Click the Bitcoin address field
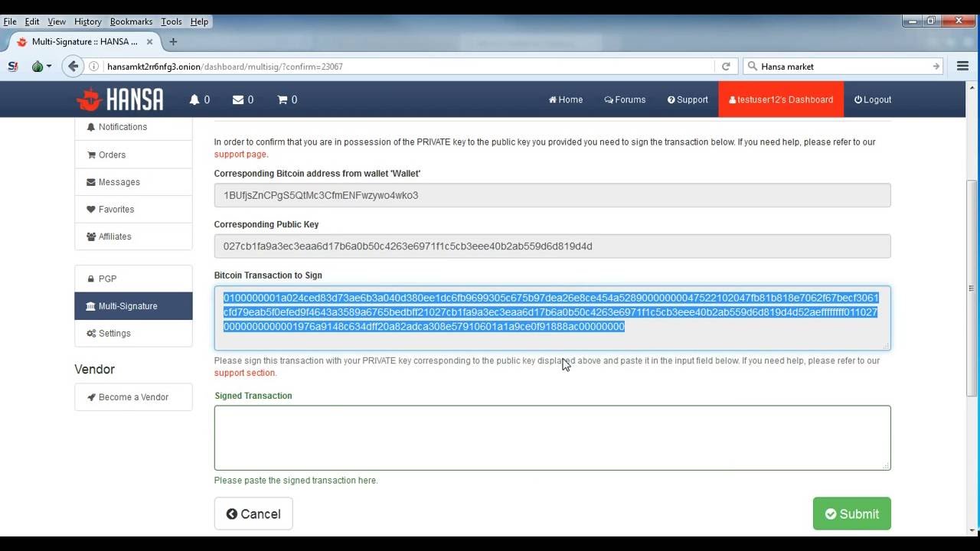The width and height of the screenshot is (980, 551). (x=552, y=195)
